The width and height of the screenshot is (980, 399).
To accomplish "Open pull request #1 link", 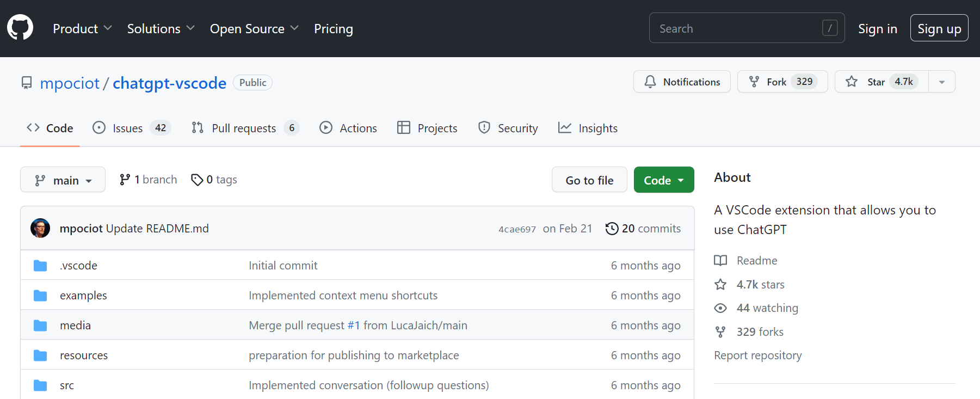I will [x=354, y=326].
